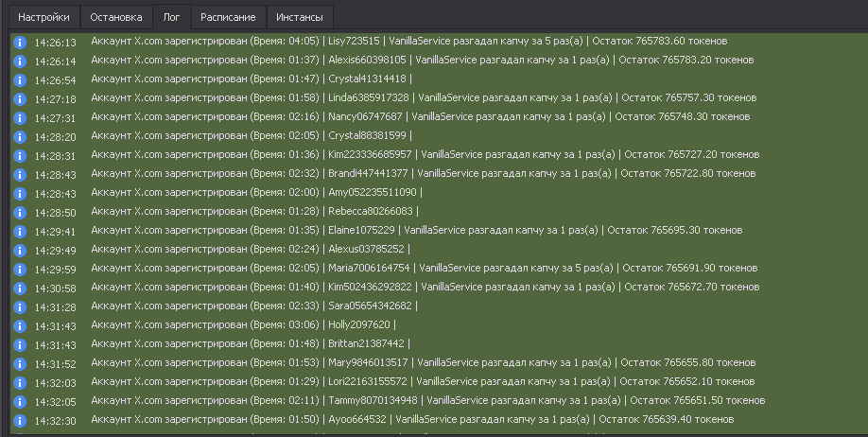Click info icon of 14:30:58 log entry

(20, 288)
